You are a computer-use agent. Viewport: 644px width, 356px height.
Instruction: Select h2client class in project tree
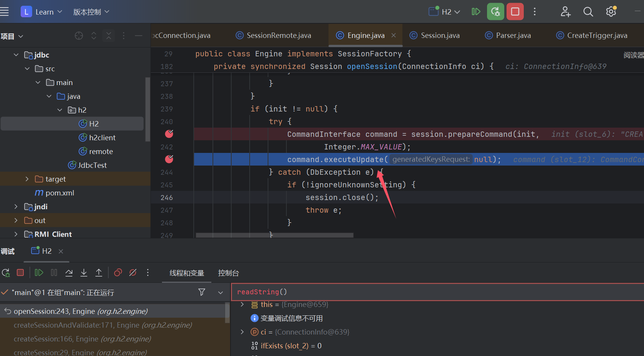click(x=97, y=138)
